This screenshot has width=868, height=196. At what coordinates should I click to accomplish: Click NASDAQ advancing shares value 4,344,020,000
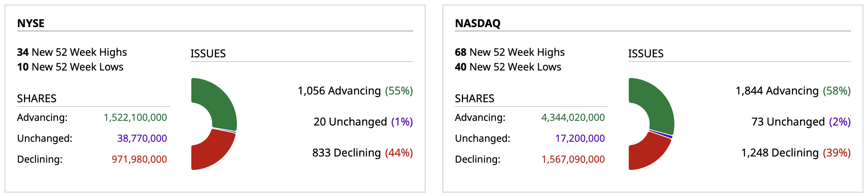click(x=573, y=117)
